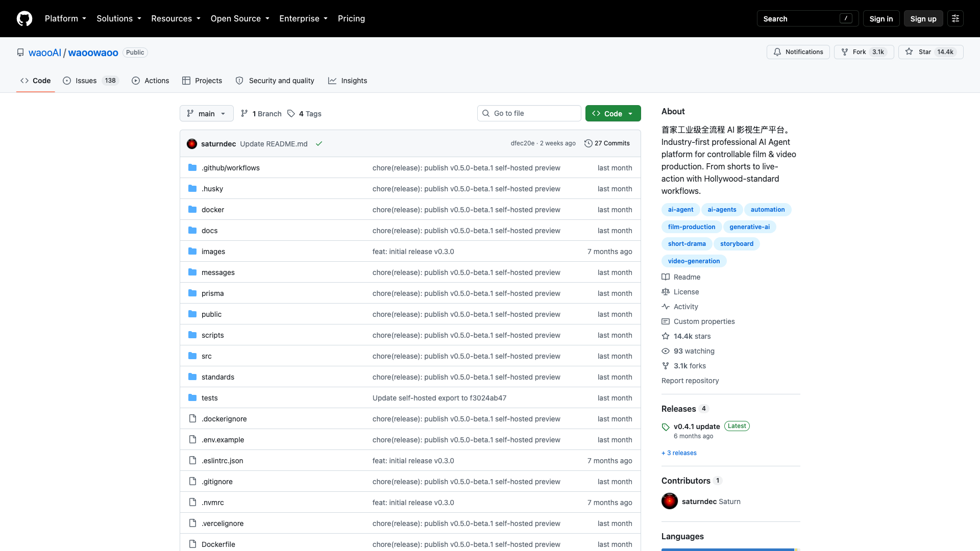Expand the Resources menu
Viewport: 980px width, 551px height.
[x=176, y=18]
